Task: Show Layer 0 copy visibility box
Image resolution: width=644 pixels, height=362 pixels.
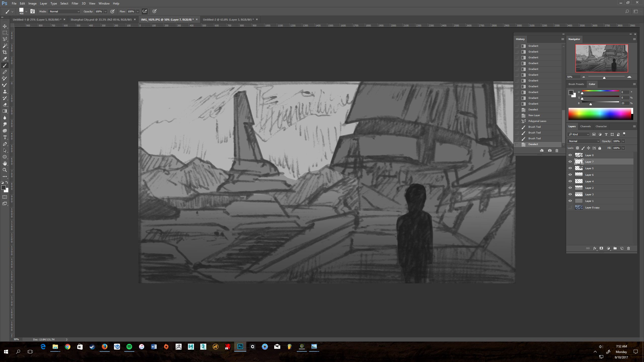Action: [x=570, y=207]
